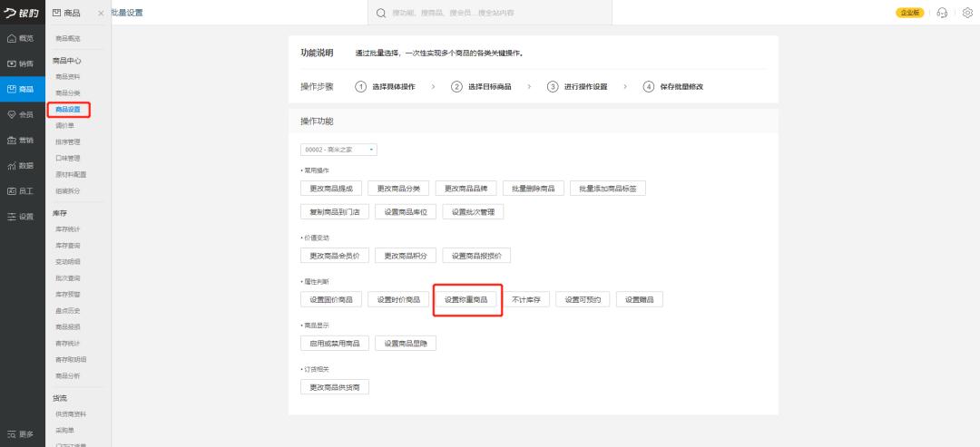Click the 设置可预约 button
Screen dimensions: 980x447
(583, 300)
